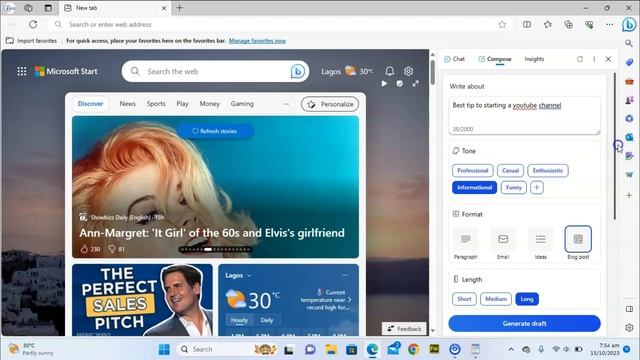The image size is (640, 360).
Task: Open Microsoft Start app launcher grid
Action: (22, 71)
